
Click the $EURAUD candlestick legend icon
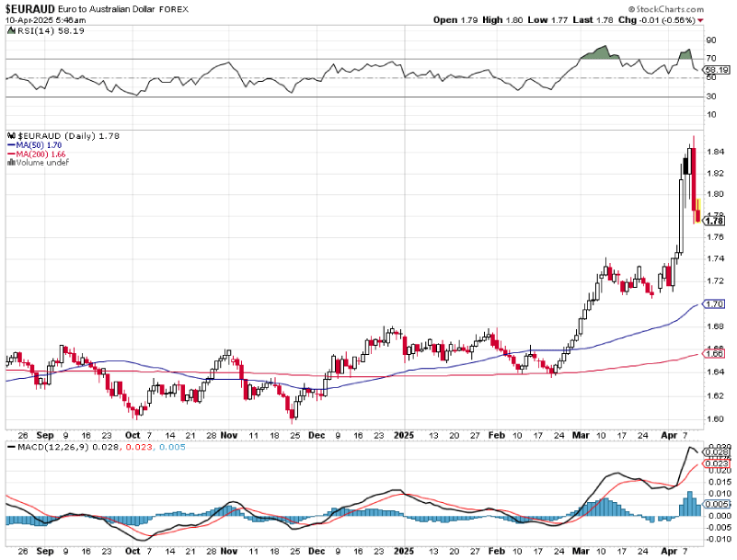tap(10, 135)
